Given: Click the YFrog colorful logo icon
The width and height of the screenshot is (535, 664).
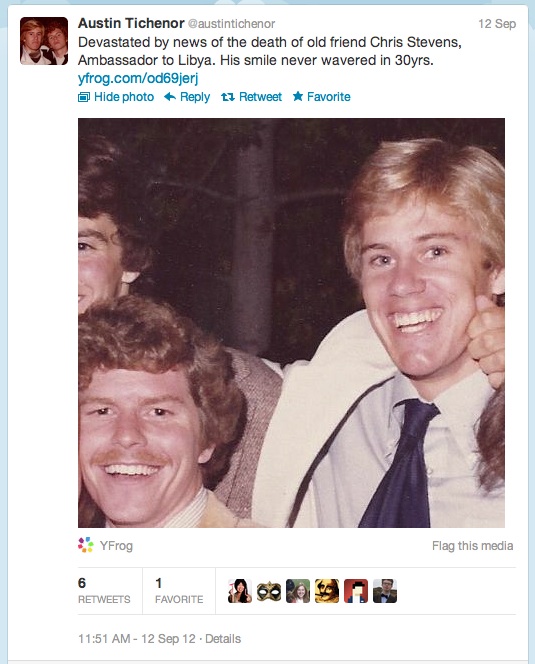Looking at the screenshot, I should point(86,545).
